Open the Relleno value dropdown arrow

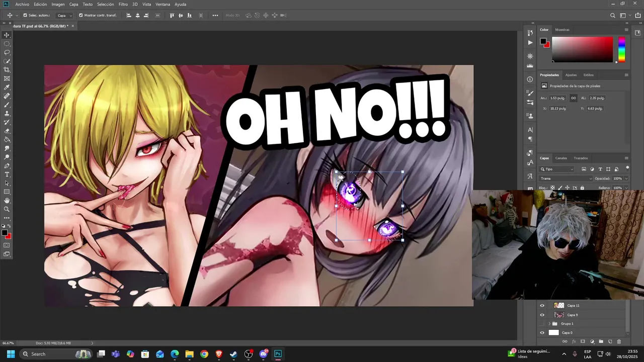tap(625, 188)
